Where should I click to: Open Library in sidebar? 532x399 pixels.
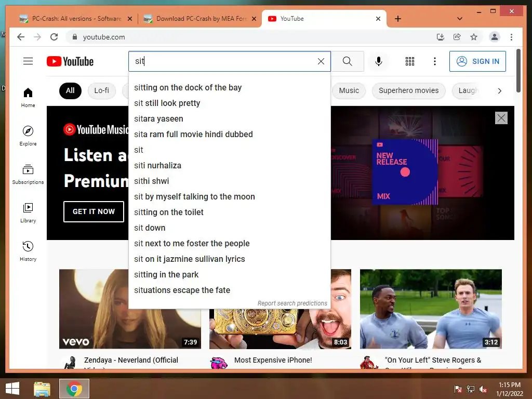tap(28, 213)
